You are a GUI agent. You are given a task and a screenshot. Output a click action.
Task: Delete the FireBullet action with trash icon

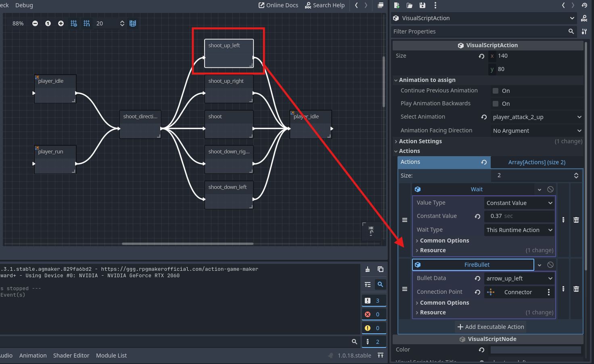576,289
